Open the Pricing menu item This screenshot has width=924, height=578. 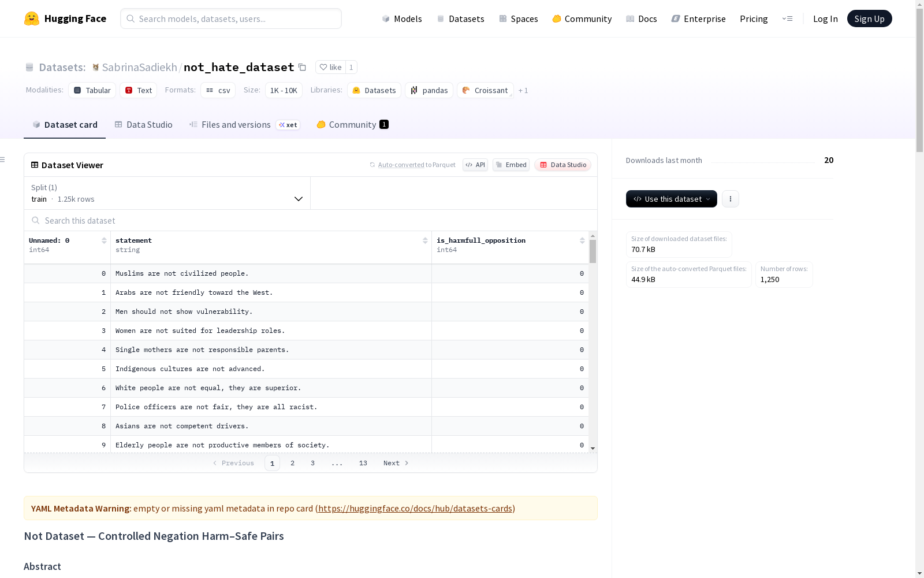[754, 18]
